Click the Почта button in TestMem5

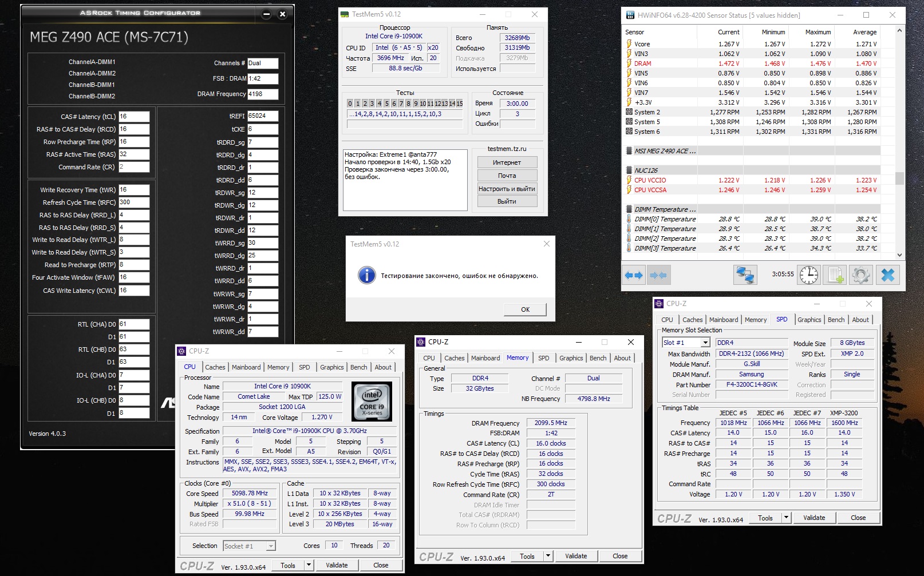(507, 176)
